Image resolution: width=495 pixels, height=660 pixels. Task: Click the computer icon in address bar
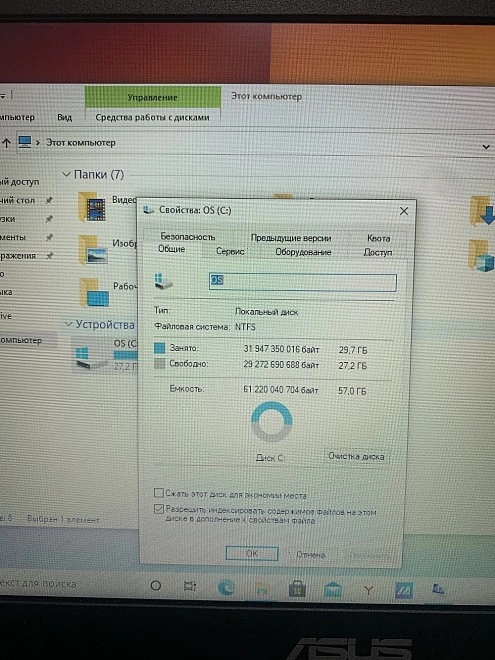click(x=25, y=142)
